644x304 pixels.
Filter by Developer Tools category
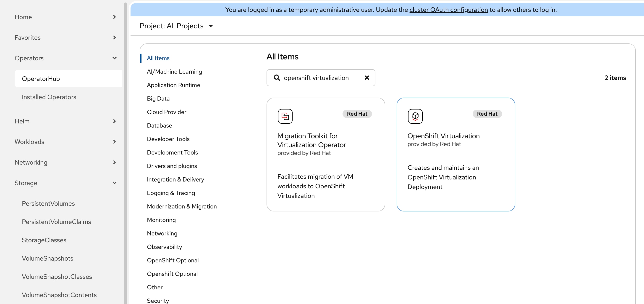(168, 139)
